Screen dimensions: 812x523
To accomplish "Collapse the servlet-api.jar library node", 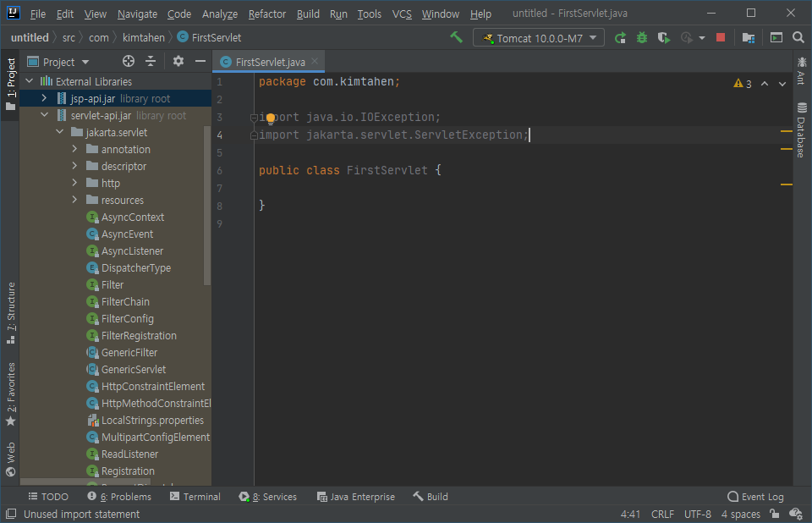I will pyautogui.click(x=44, y=115).
